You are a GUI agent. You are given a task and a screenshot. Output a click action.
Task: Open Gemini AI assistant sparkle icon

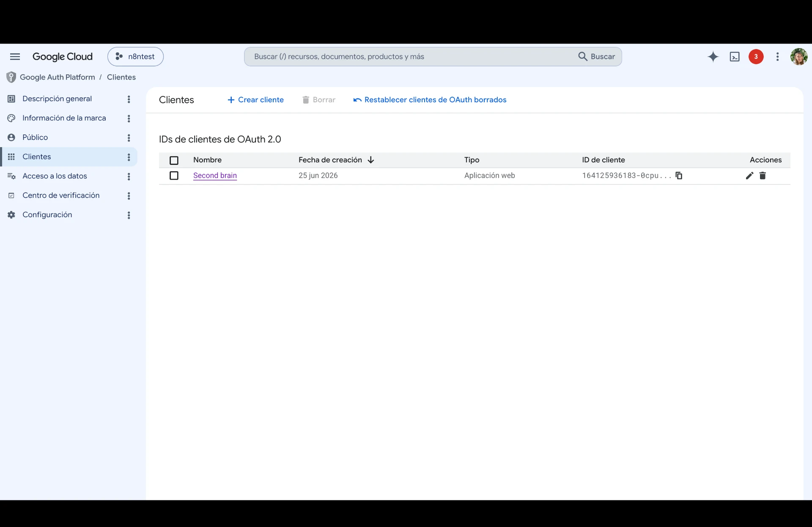pos(713,57)
